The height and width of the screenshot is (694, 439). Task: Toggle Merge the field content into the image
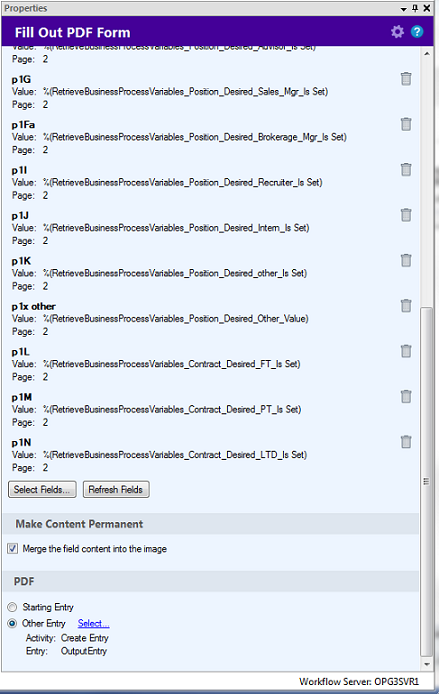point(12,549)
